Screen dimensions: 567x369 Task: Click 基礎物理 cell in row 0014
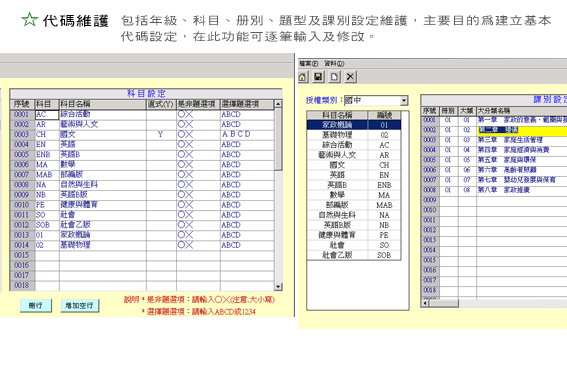point(103,245)
